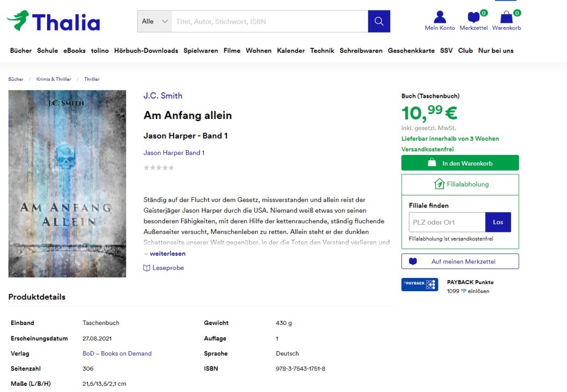567x392 pixels.
Task: Open the eBooks menu
Action: point(74,50)
